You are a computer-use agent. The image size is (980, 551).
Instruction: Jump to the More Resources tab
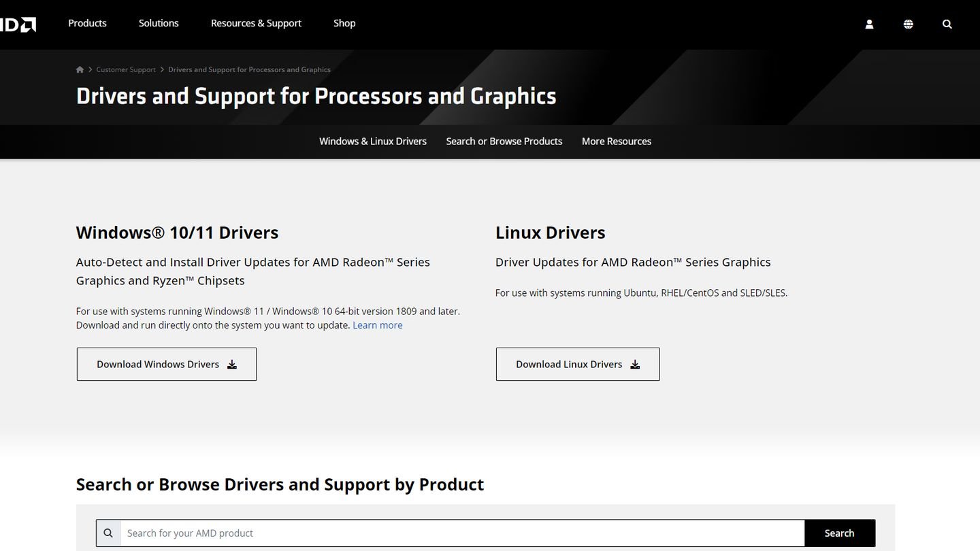pyautogui.click(x=617, y=141)
